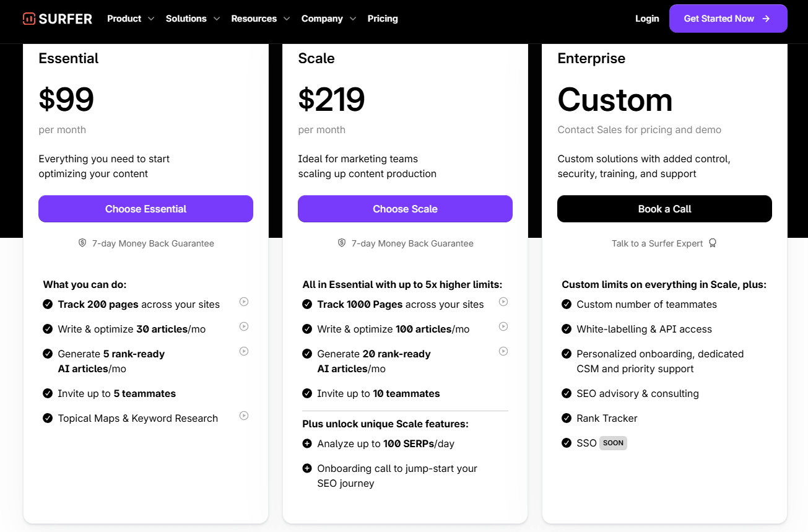Click the SOON badge next to SSO
This screenshot has width=808, height=532.
pyautogui.click(x=613, y=443)
